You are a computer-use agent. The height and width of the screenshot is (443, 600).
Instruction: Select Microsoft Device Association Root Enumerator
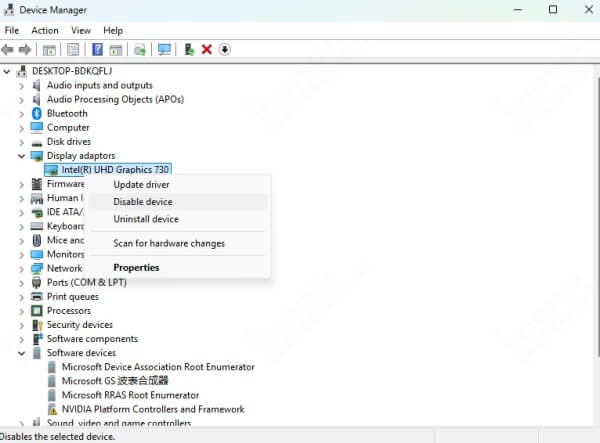pos(158,367)
